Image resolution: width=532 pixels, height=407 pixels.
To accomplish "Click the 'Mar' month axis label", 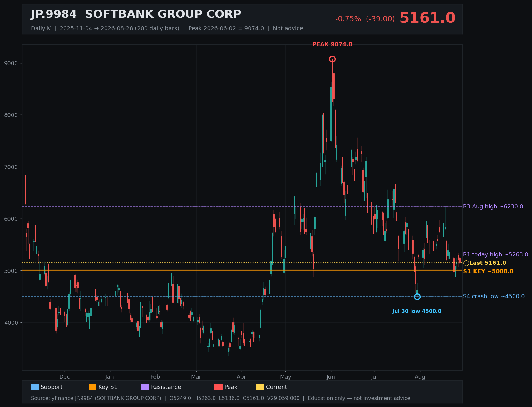I will pyautogui.click(x=196, y=377).
